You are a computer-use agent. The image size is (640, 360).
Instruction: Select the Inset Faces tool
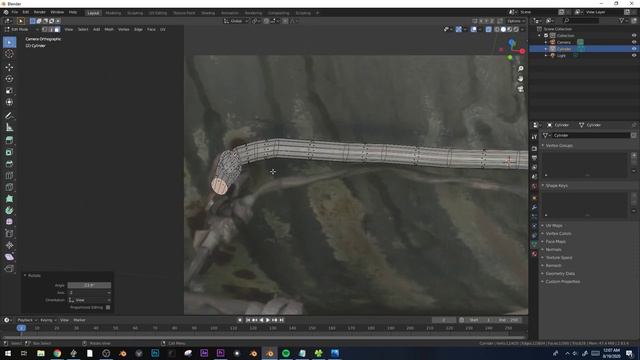coord(9,152)
